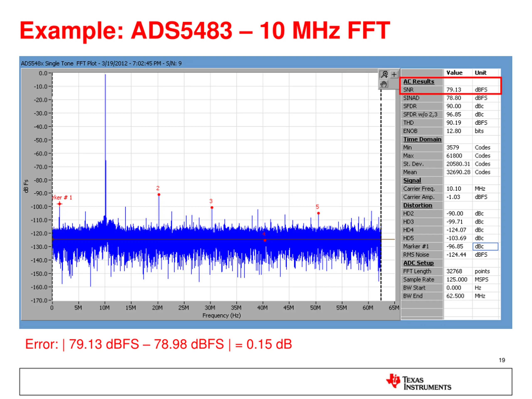Screen dimensions: 532x399
Task: Click the Max value 61800
Action: (x=454, y=156)
